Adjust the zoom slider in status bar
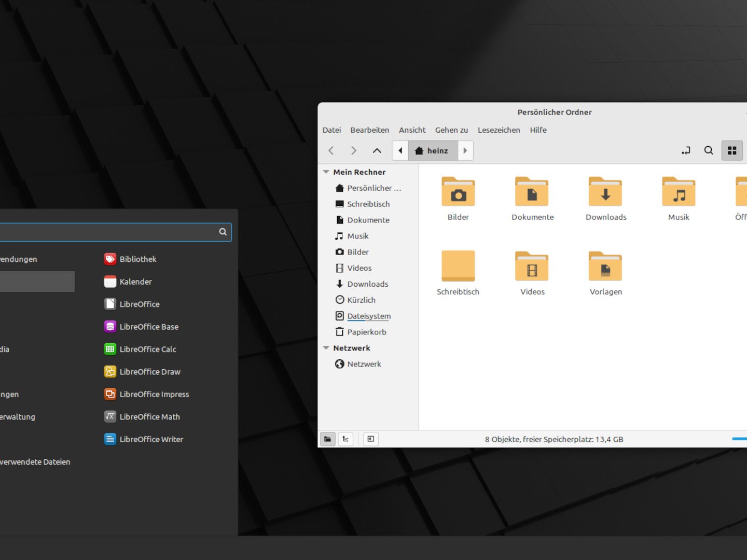The width and height of the screenshot is (747, 560). click(x=739, y=439)
